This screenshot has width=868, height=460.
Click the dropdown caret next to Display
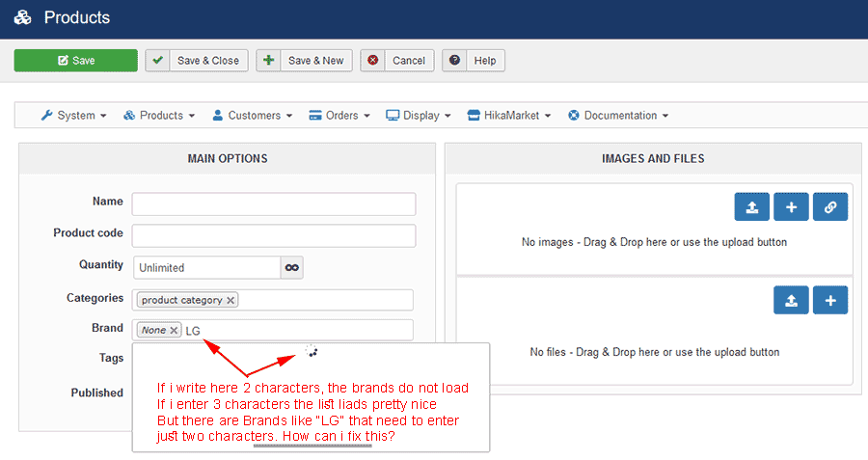448,116
